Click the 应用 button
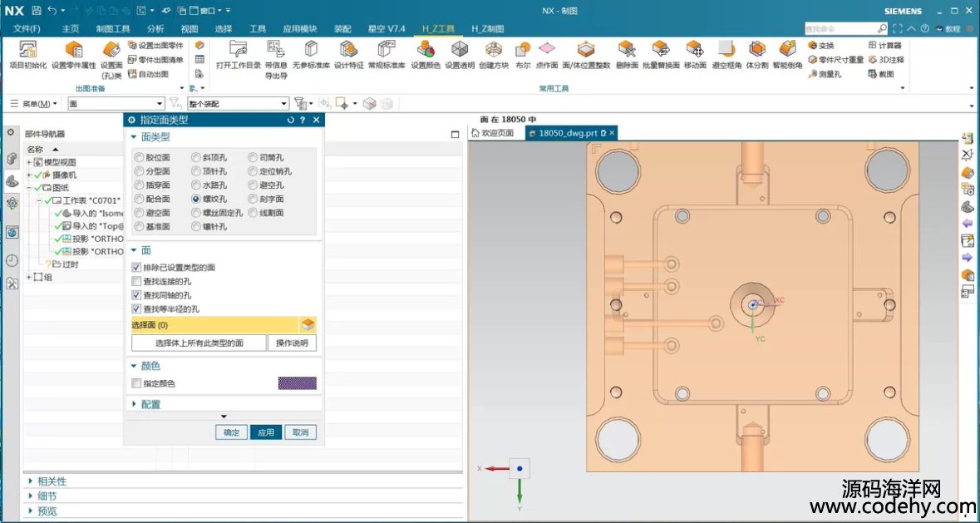The image size is (980, 523). (266, 432)
